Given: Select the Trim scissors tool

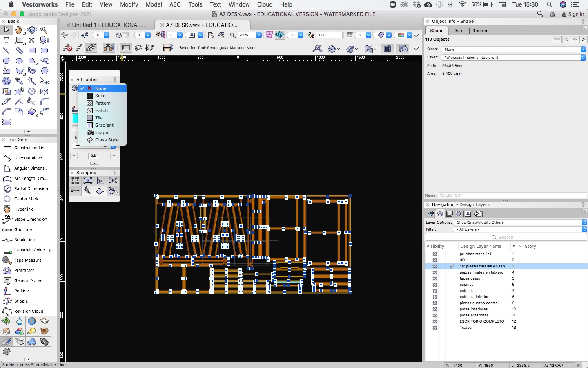Looking at the screenshot, I should coord(31,101).
